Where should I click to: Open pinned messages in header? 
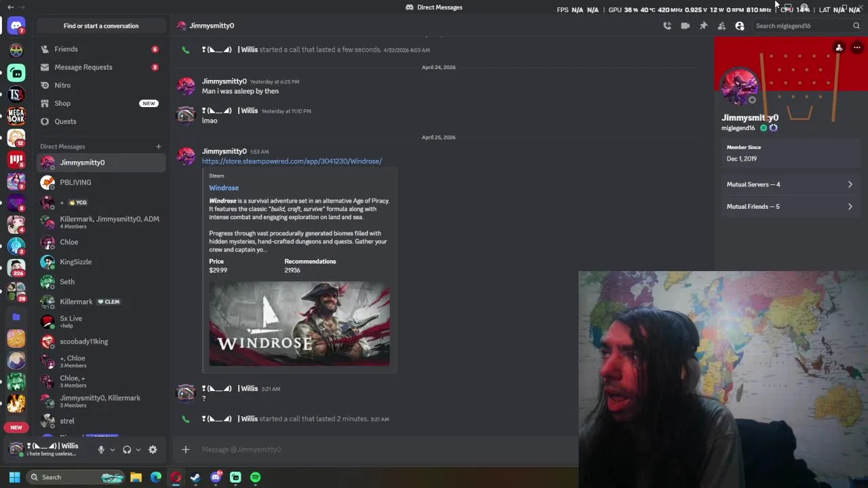click(x=703, y=26)
